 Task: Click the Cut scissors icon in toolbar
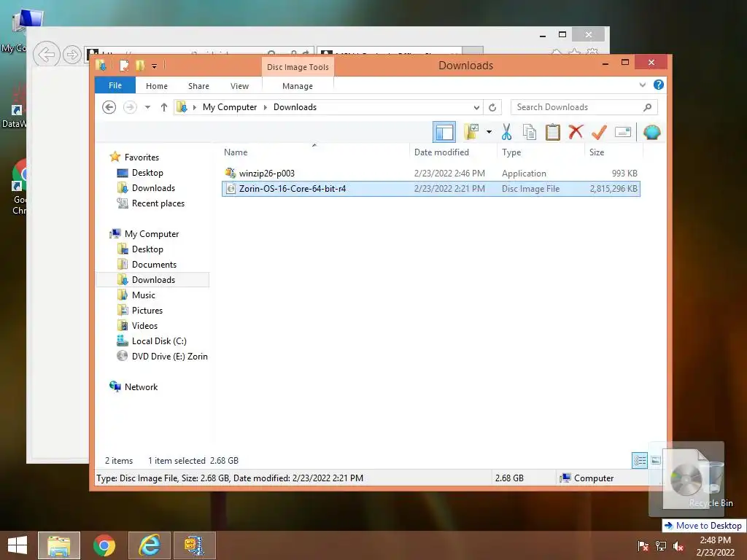point(506,132)
